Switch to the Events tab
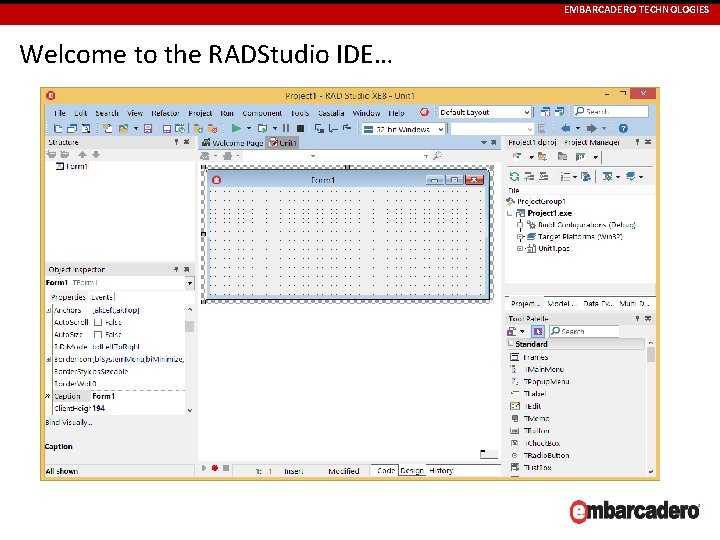 [102, 297]
